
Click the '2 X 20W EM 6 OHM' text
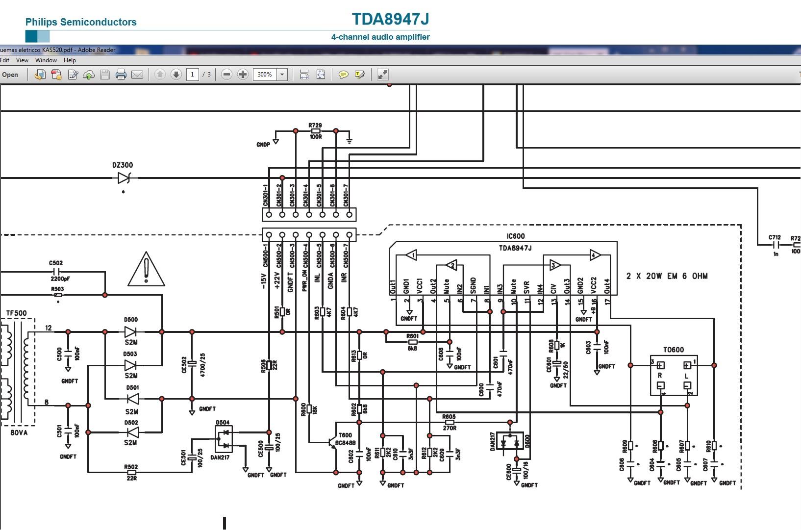pyautogui.click(x=667, y=276)
